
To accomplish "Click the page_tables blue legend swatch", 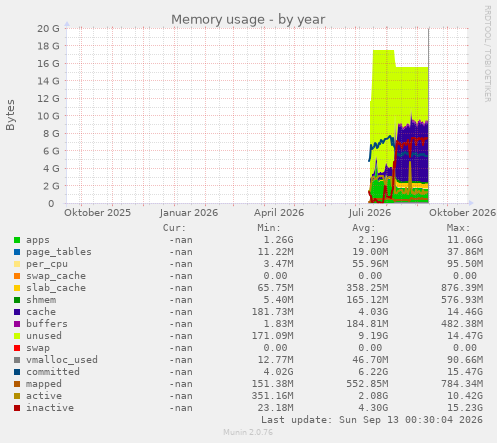I will [x=17, y=252].
